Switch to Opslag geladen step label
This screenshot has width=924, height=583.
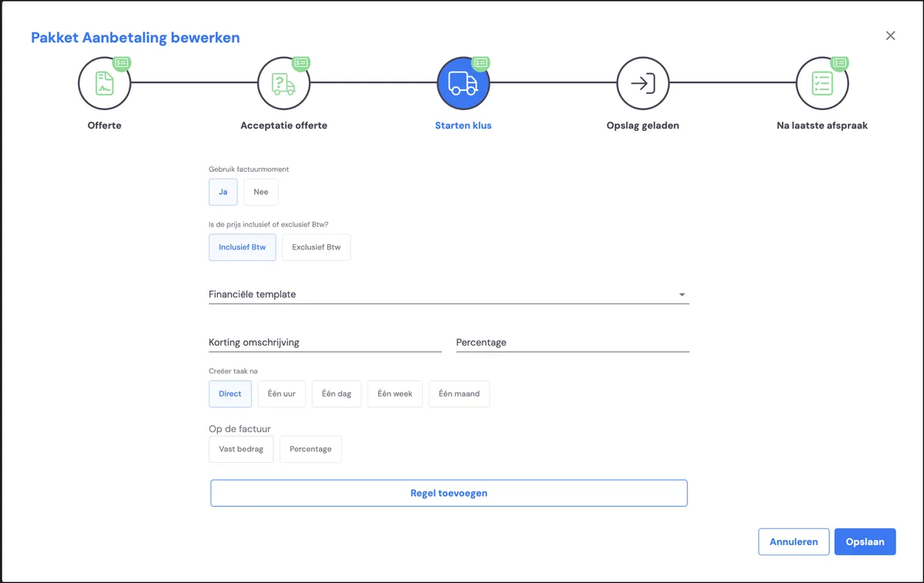pos(643,126)
